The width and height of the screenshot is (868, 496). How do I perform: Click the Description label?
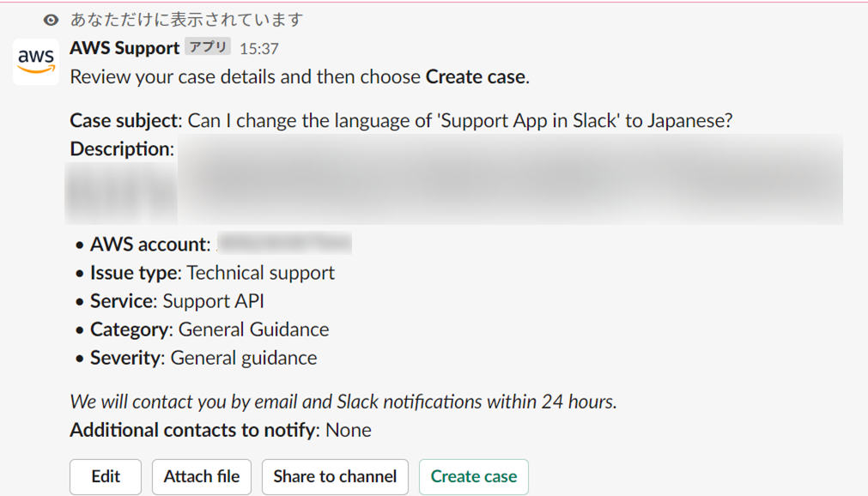click(x=122, y=148)
